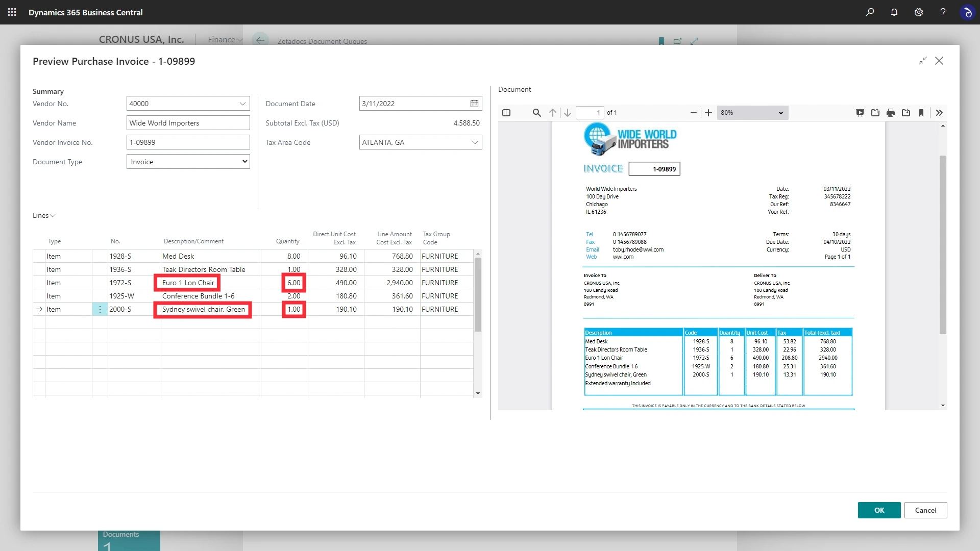This screenshot has height=551, width=980.
Task: Confirm the preview with OK
Action: pyautogui.click(x=879, y=510)
